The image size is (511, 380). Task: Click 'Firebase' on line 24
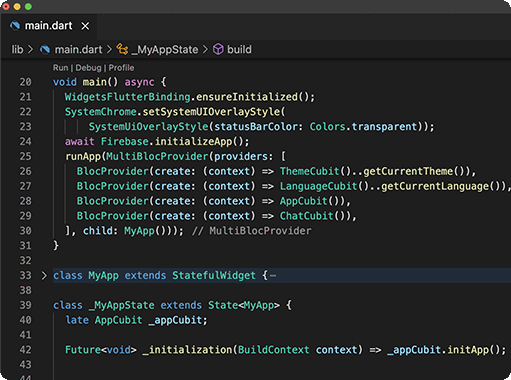[124, 142]
